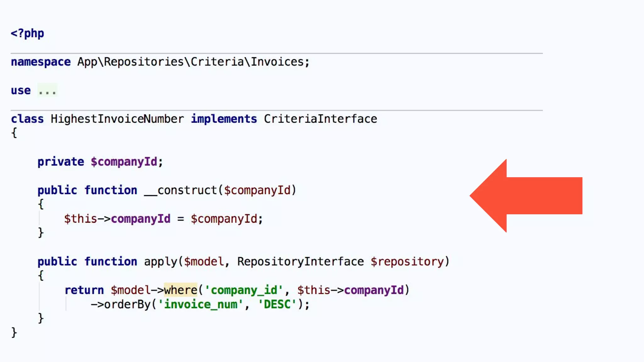Click the namespace keyword
The width and height of the screenshot is (644, 362).
click(41, 62)
